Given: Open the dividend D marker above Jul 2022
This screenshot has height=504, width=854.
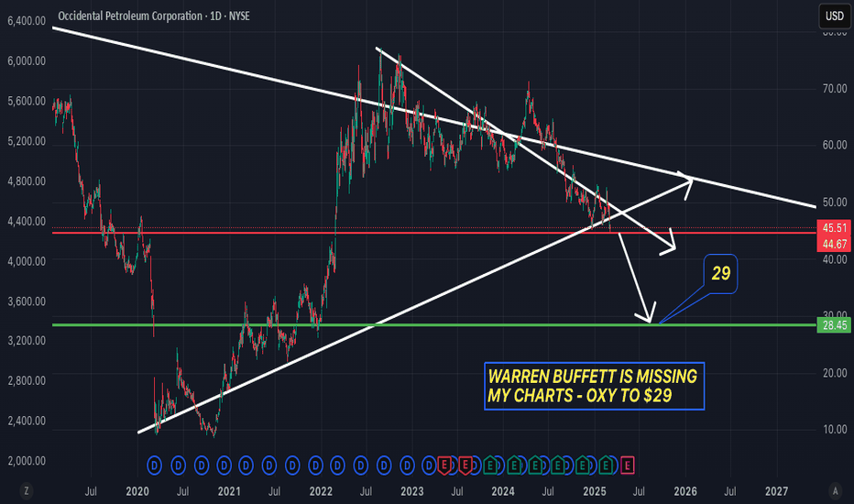Looking at the screenshot, I should tap(360, 466).
